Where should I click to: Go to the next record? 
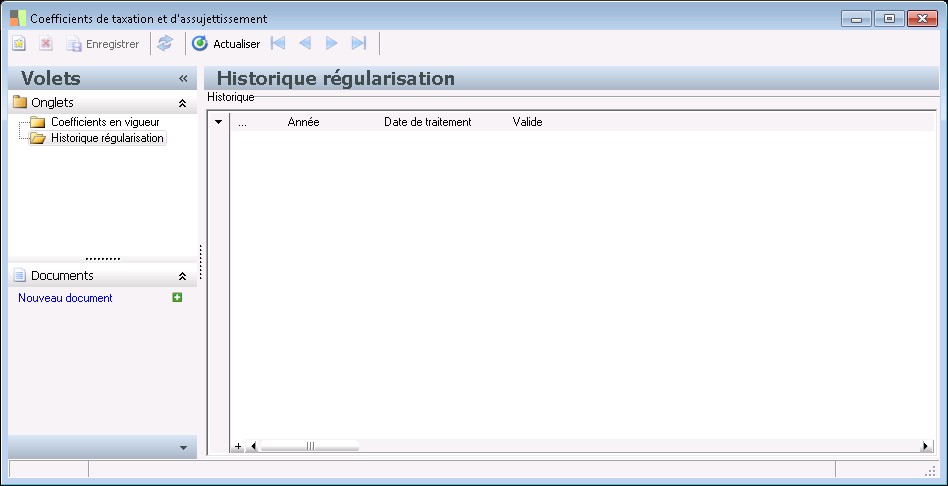point(331,44)
